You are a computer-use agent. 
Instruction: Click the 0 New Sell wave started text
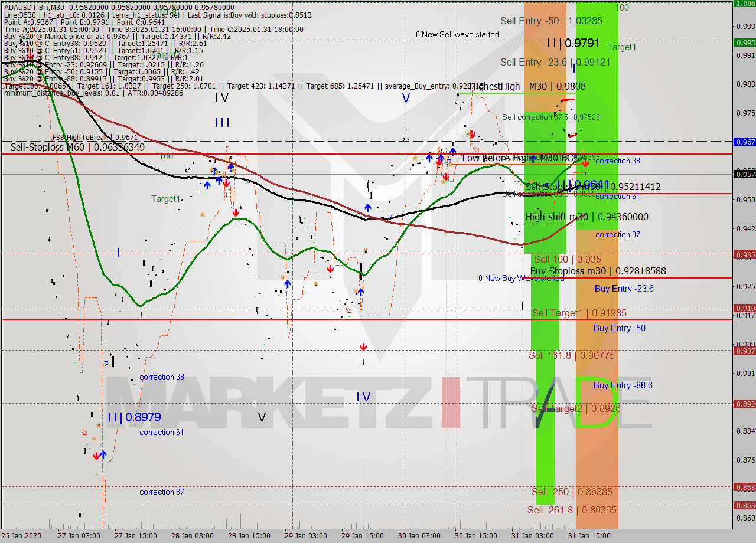point(457,34)
